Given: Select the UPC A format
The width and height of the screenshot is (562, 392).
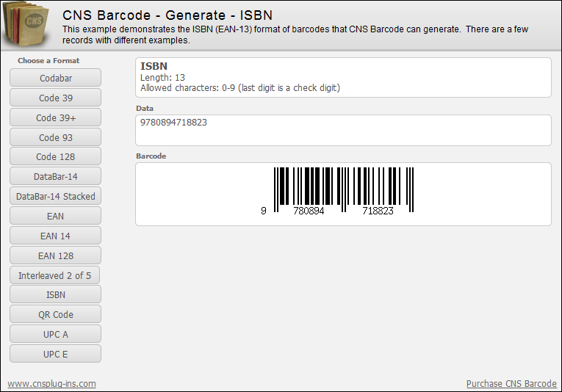Looking at the screenshot, I should click(56, 334).
